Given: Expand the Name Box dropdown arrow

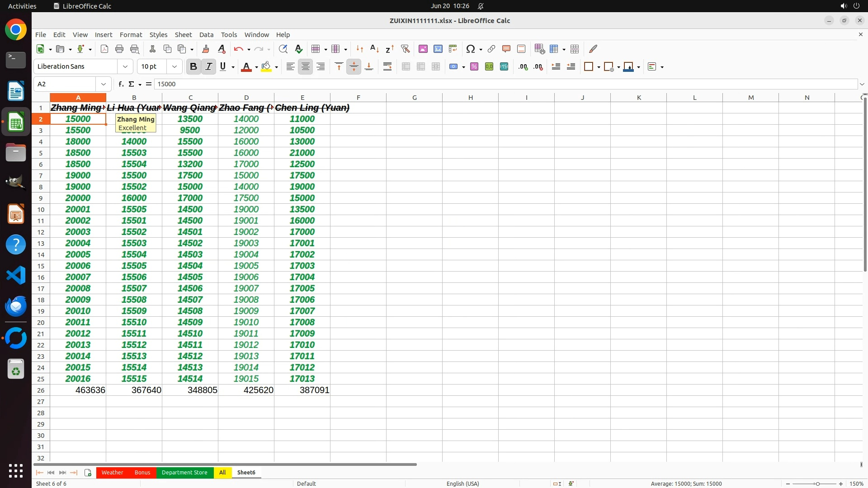Looking at the screenshot, I should tap(104, 84).
